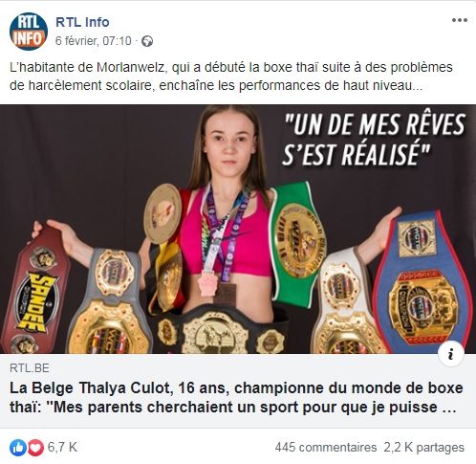
Task: Click the info icon on article preview
Action: tap(451, 354)
